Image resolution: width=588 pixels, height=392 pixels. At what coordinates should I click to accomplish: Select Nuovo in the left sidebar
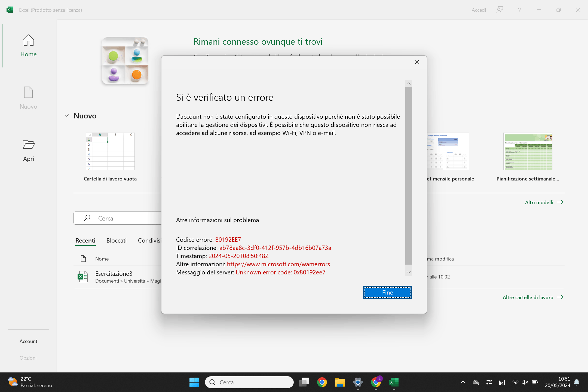pyautogui.click(x=28, y=98)
